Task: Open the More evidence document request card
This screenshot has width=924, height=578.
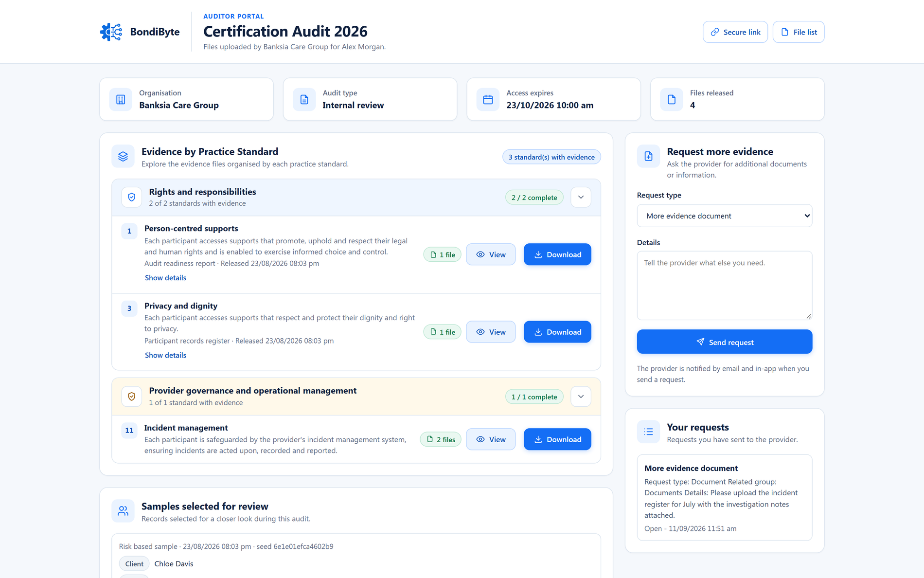Action: pos(725,497)
